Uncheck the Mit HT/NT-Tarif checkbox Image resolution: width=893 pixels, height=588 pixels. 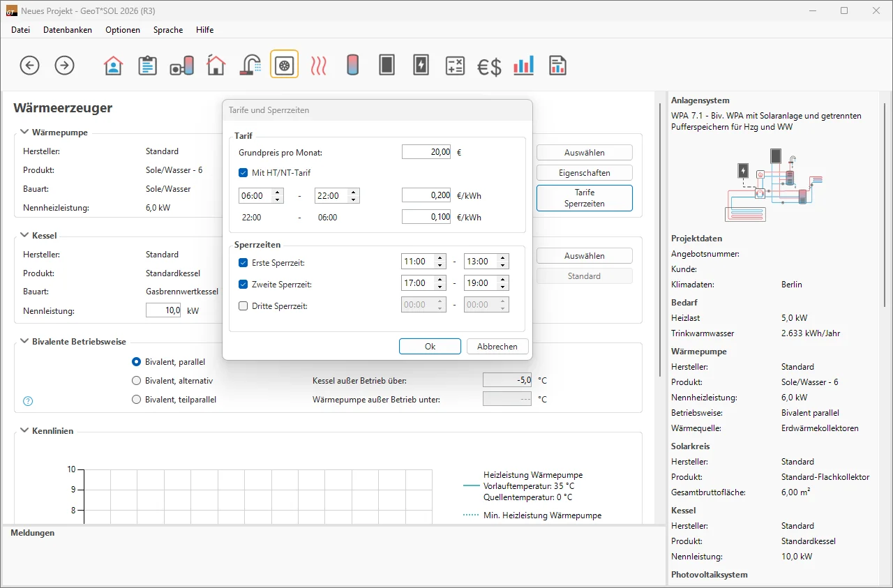click(243, 173)
